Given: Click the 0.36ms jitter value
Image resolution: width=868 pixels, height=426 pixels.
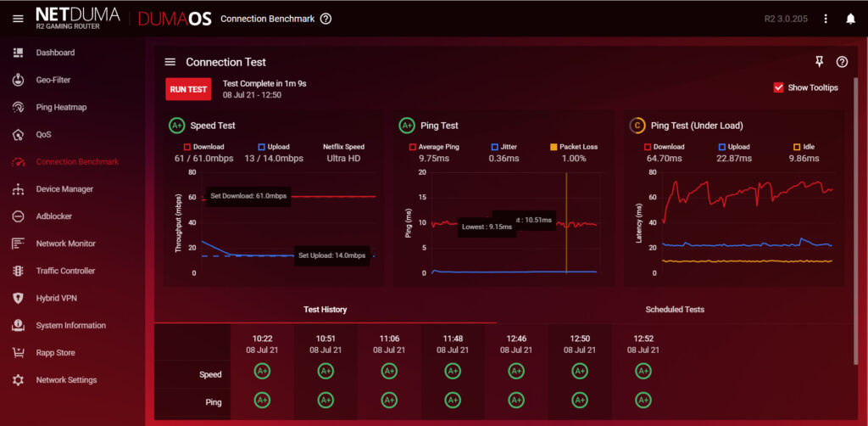Looking at the screenshot, I should (504, 159).
